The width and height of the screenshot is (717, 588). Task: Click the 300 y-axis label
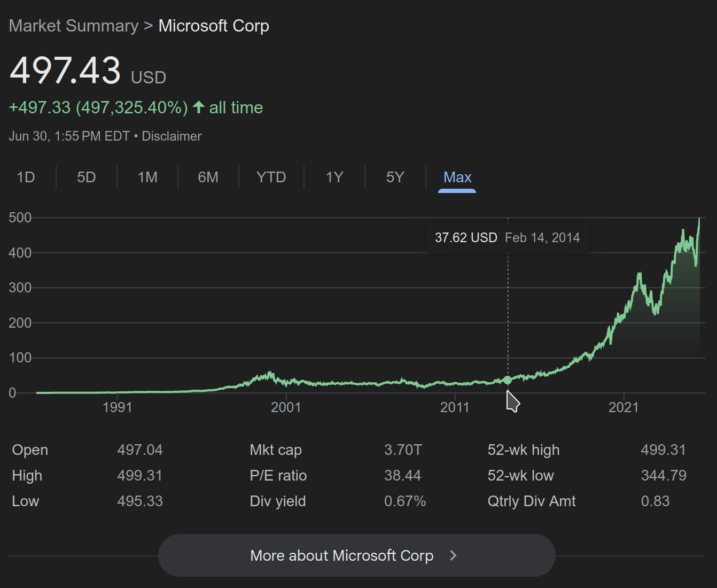(x=20, y=288)
